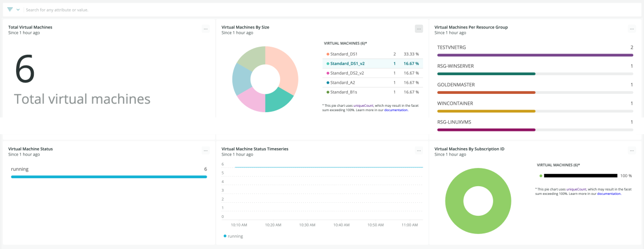Toggle the Standard_DS2_v2 legend entry
Viewport: 644px width, 249px height.
pos(347,73)
